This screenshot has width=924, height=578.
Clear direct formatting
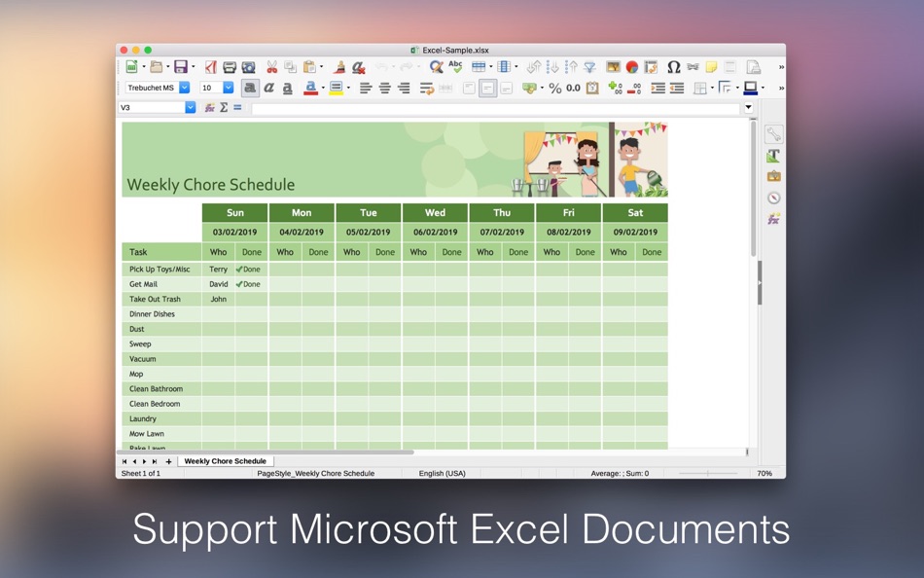[x=358, y=66]
